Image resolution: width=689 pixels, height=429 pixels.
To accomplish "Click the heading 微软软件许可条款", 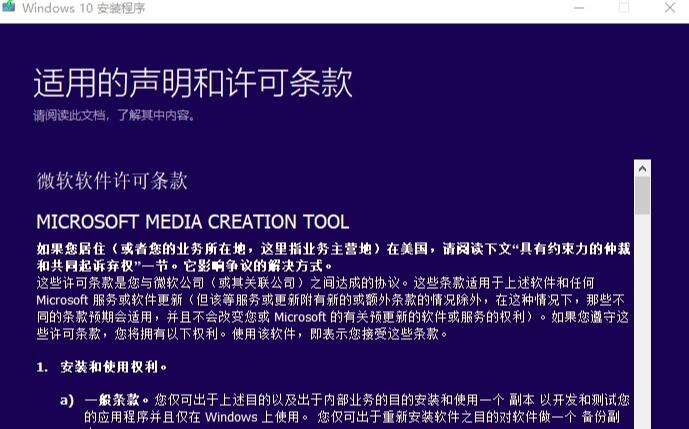I will pos(112,181).
